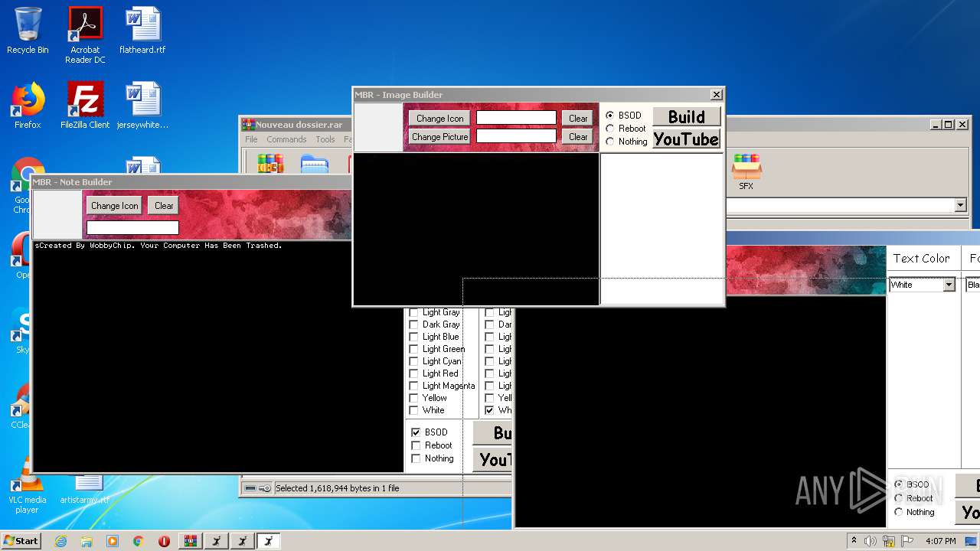Check Light Green color checkbox
Image resolution: width=980 pixels, height=551 pixels.
[413, 349]
